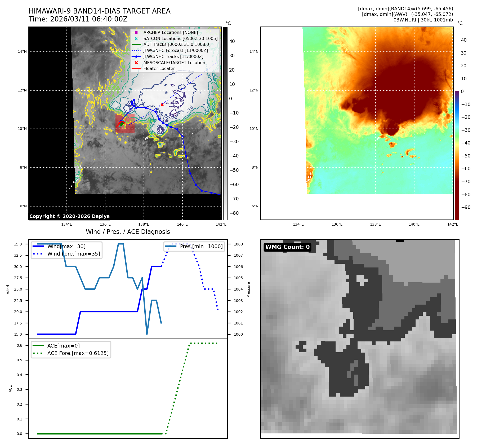Click the Wind Fore.[max=35] legend entry
477x448 pixels.
tap(73, 254)
